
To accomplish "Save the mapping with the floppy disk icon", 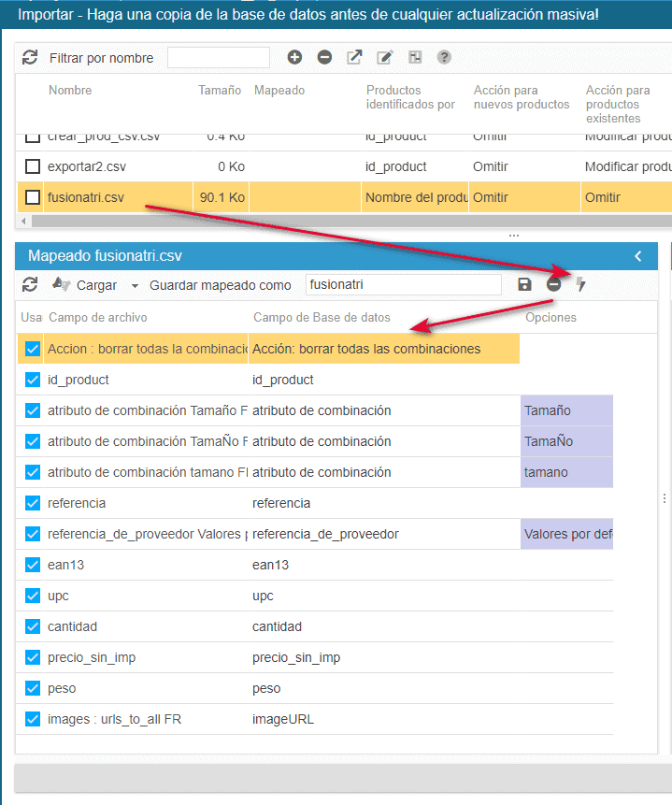I will click(524, 284).
